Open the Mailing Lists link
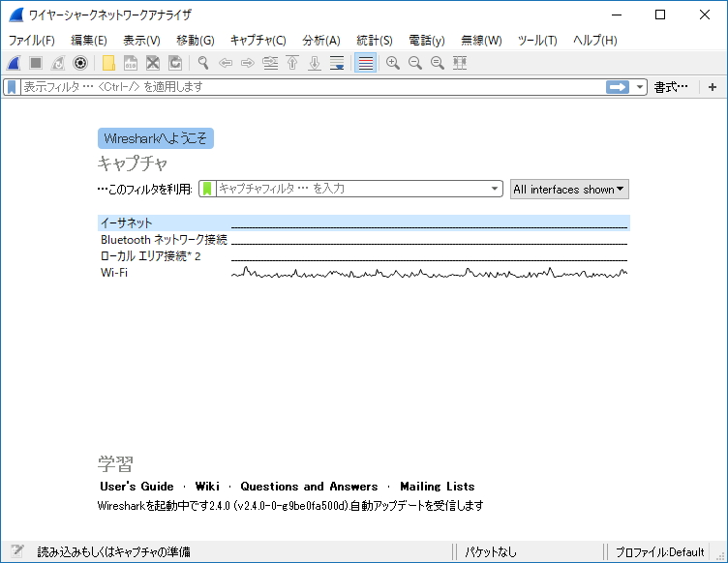The height and width of the screenshot is (563, 728). click(438, 486)
